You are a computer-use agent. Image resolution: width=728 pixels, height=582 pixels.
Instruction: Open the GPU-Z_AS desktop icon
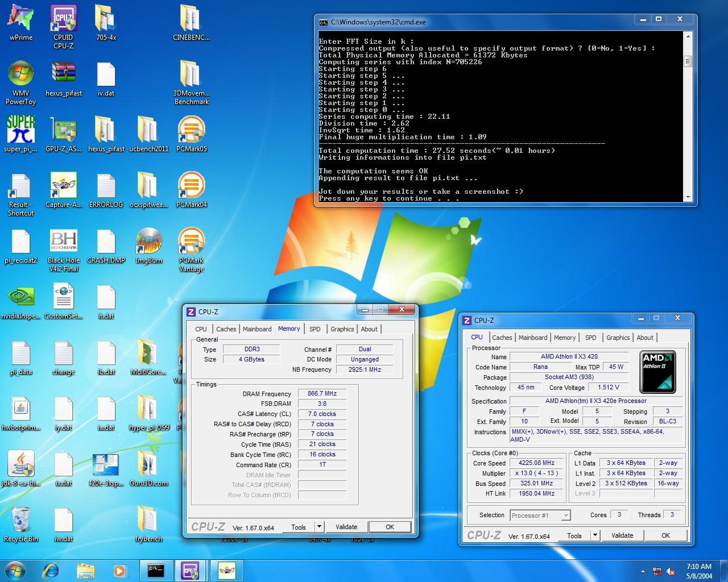63,134
